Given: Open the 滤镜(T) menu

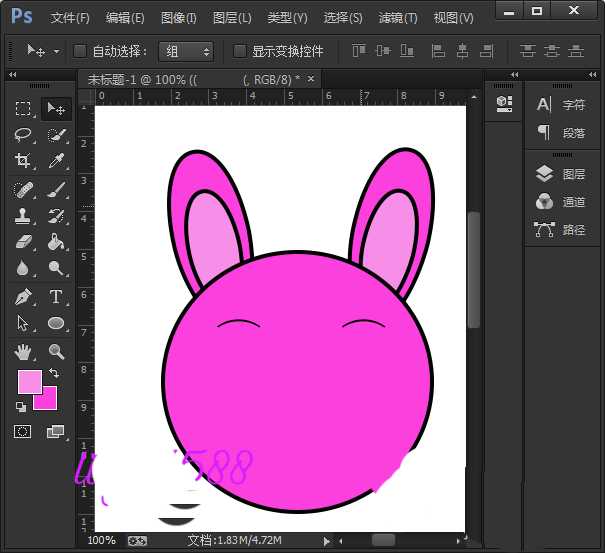Looking at the screenshot, I should pyautogui.click(x=398, y=18).
